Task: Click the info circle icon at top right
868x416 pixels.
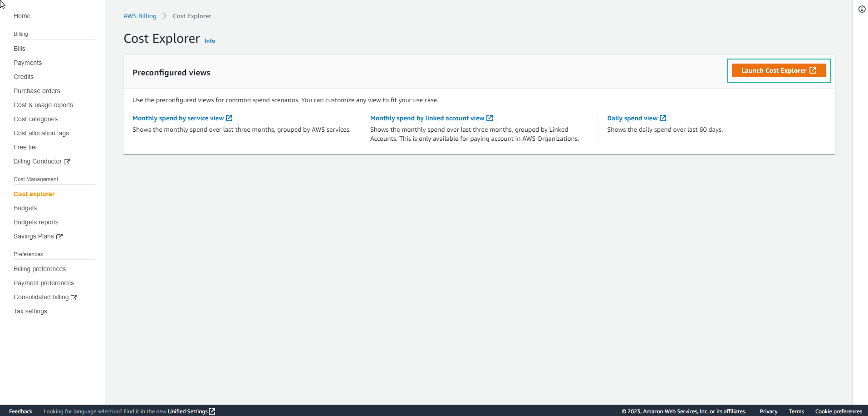Action: [862, 9]
